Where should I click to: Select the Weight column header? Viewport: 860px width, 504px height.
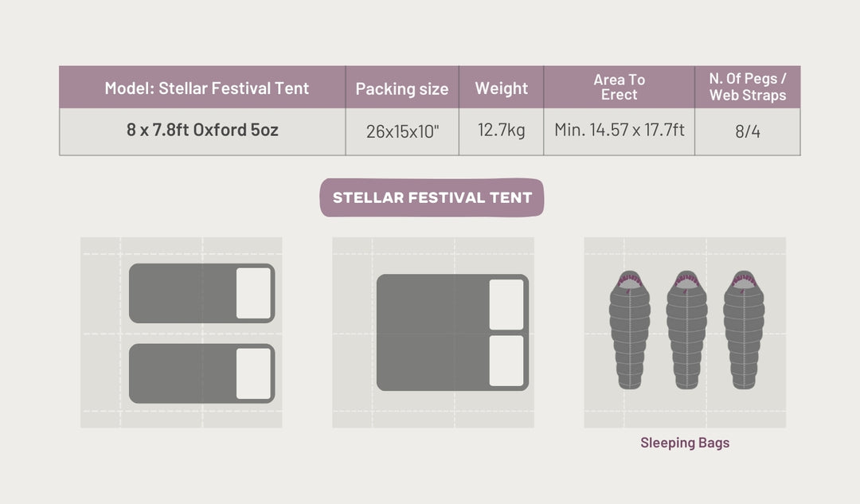(501, 88)
